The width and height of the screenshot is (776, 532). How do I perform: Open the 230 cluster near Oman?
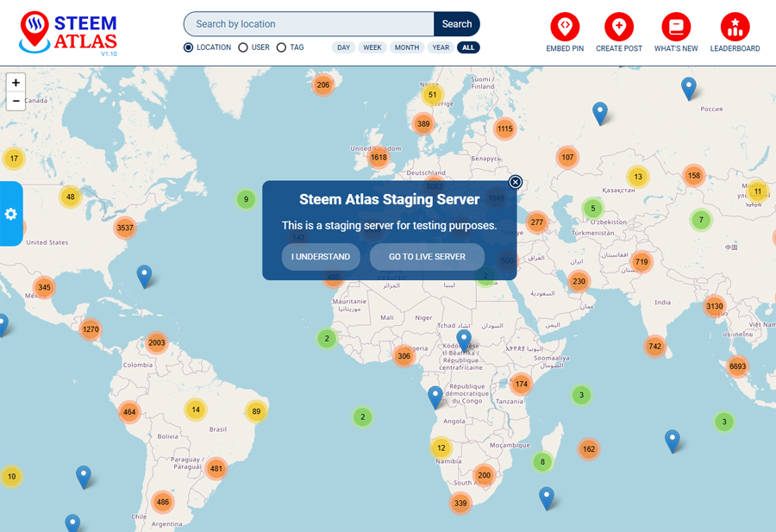tap(579, 282)
